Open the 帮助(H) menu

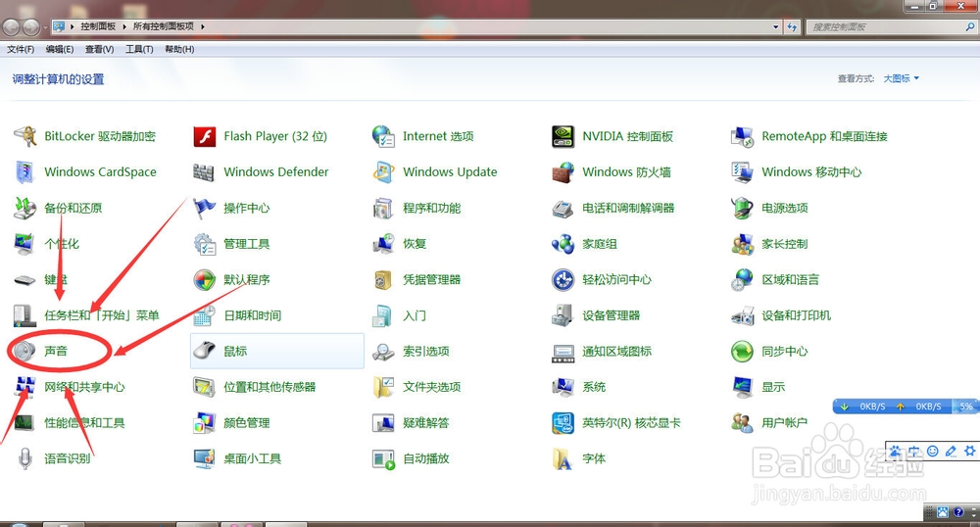[x=179, y=49]
